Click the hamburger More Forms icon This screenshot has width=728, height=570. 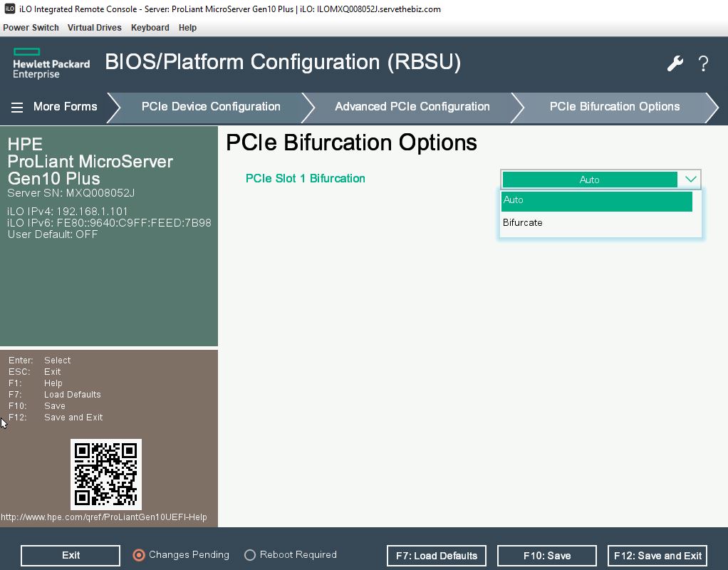pos(17,107)
